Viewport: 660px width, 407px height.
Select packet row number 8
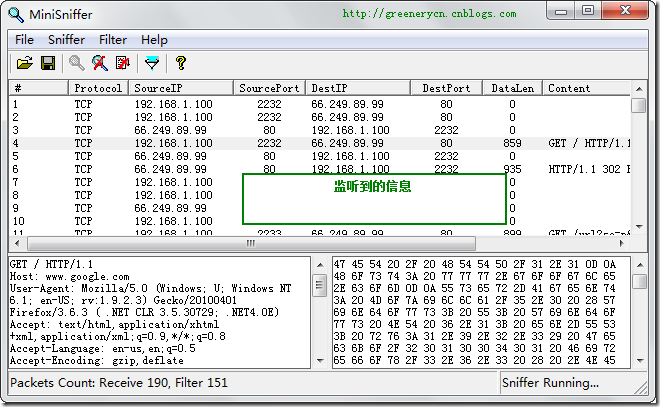coord(320,195)
